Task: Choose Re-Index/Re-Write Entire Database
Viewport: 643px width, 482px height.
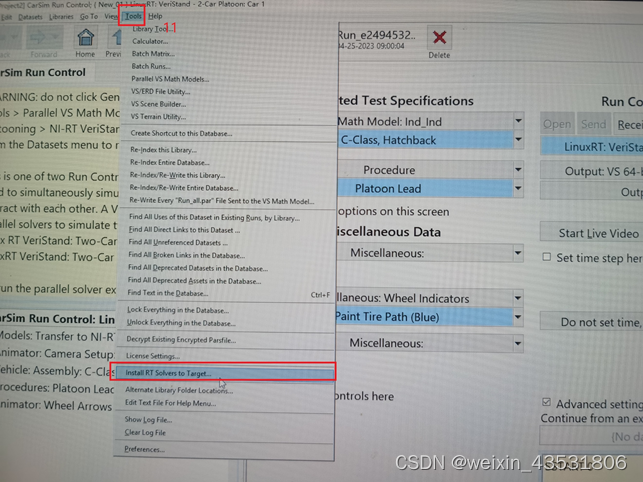Action: 184,188
